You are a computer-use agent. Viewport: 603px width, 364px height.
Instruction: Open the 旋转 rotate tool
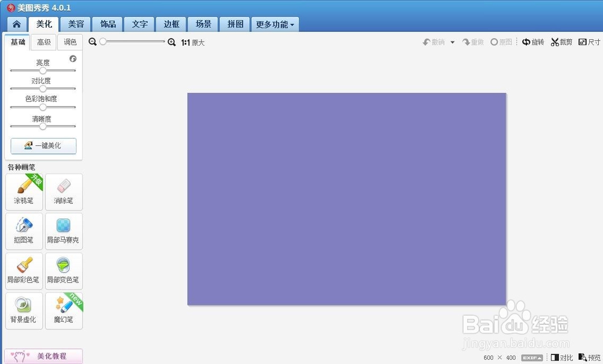533,42
